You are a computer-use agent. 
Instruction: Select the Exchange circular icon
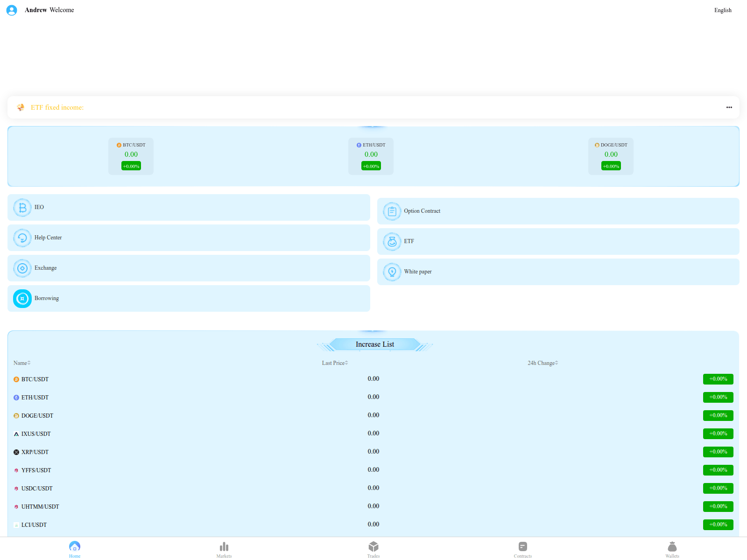[x=22, y=268]
